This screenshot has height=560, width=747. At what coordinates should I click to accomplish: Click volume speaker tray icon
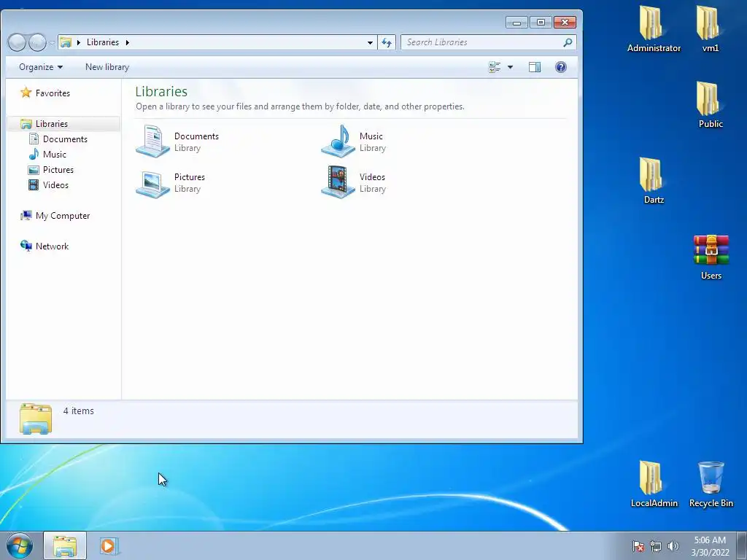673,546
